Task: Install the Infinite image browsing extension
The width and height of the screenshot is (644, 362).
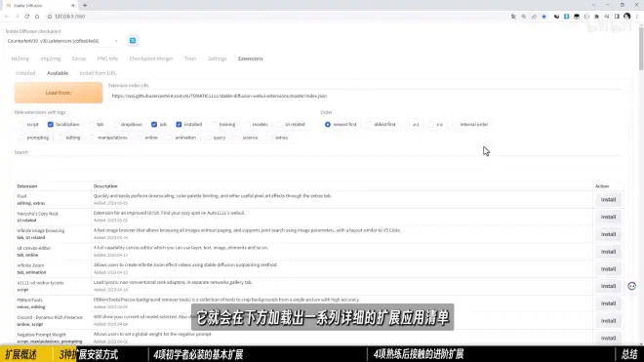Action: tap(608, 234)
